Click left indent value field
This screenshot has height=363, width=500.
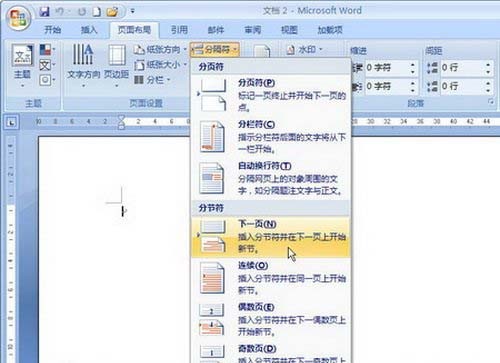387,68
